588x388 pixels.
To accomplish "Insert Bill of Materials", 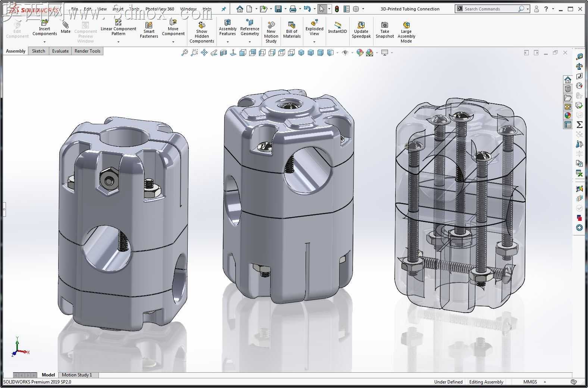I will click(292, 29).
